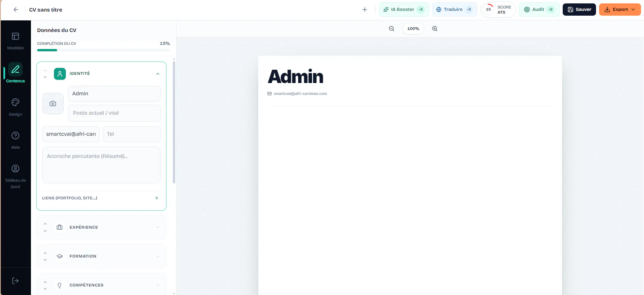Move Identité section down

click(45, 77)
